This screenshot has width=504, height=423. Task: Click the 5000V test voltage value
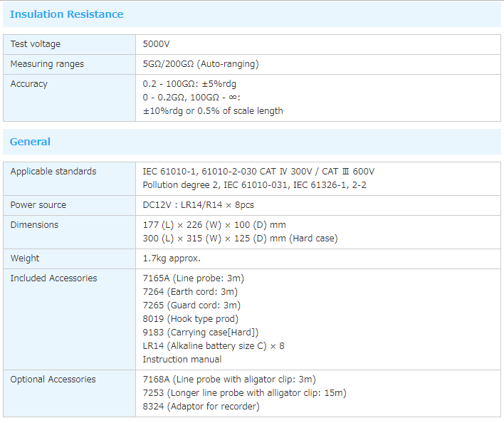[x=157, y=44]
